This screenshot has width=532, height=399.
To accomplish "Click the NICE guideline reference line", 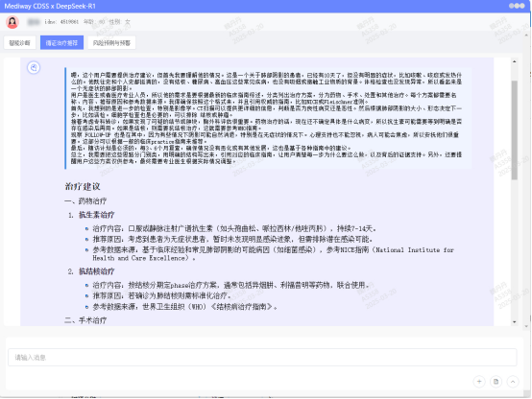I will (273, 254).
